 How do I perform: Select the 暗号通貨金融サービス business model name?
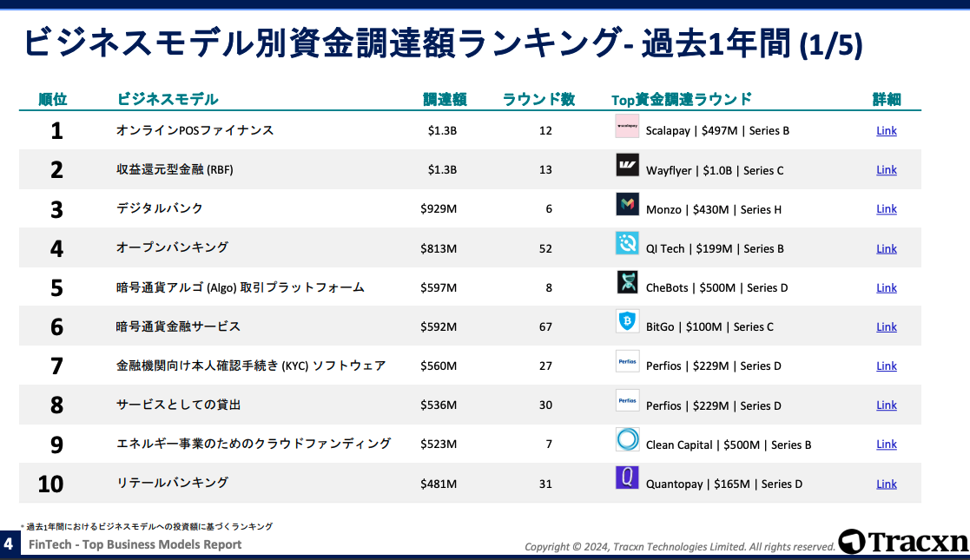(178, 326)
